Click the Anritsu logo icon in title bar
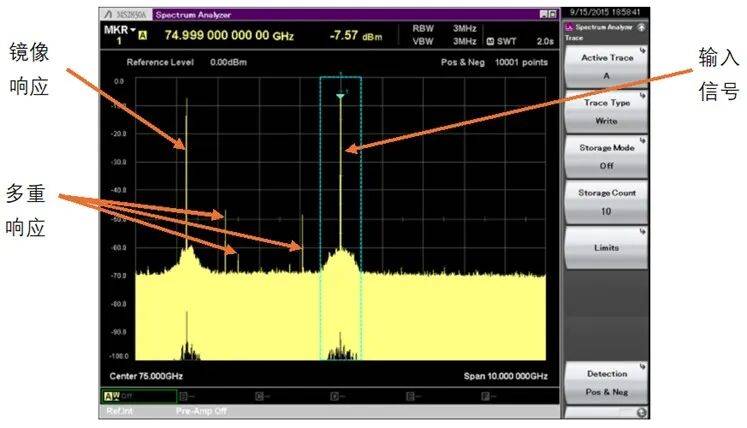 coord(106,14)
